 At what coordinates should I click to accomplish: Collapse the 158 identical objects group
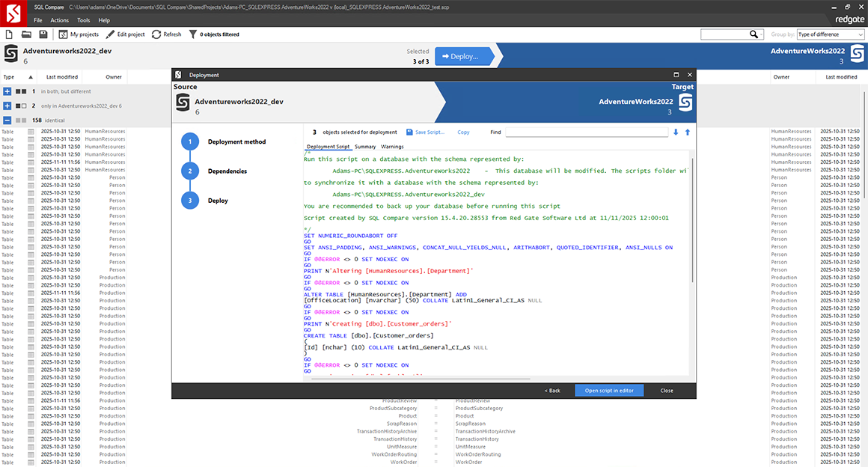point(7,120)
